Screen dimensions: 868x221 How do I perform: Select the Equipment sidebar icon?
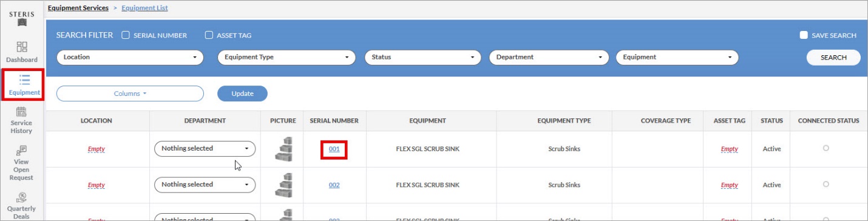[x=24, y=85]
